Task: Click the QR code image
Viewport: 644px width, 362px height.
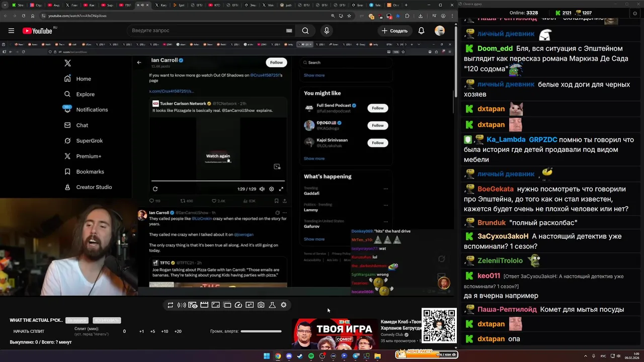Action: (439, 326)
